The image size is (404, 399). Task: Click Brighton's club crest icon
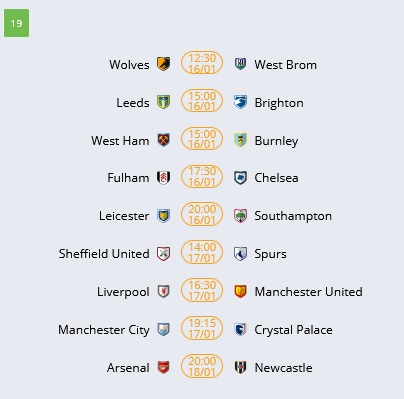tap(240, 102)
